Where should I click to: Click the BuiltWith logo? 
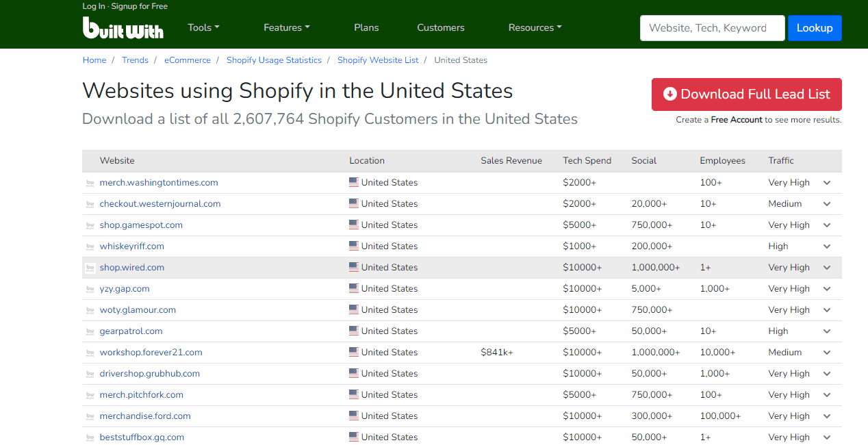(x=123, y=28)
